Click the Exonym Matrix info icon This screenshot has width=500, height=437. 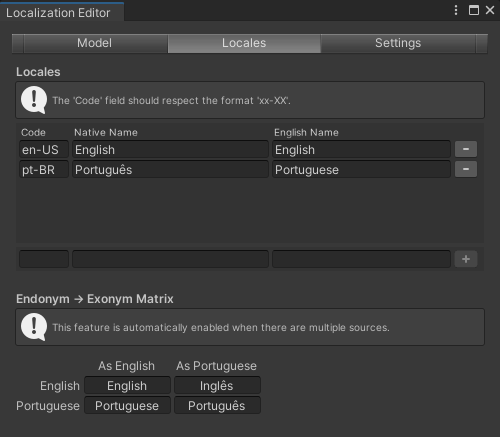coord(34,327)
